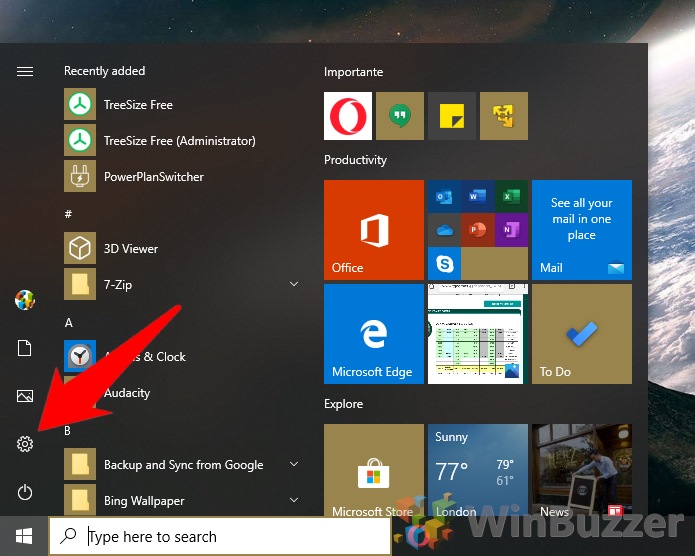Click the search magnifier icon in the taskbar

point(68,536)
